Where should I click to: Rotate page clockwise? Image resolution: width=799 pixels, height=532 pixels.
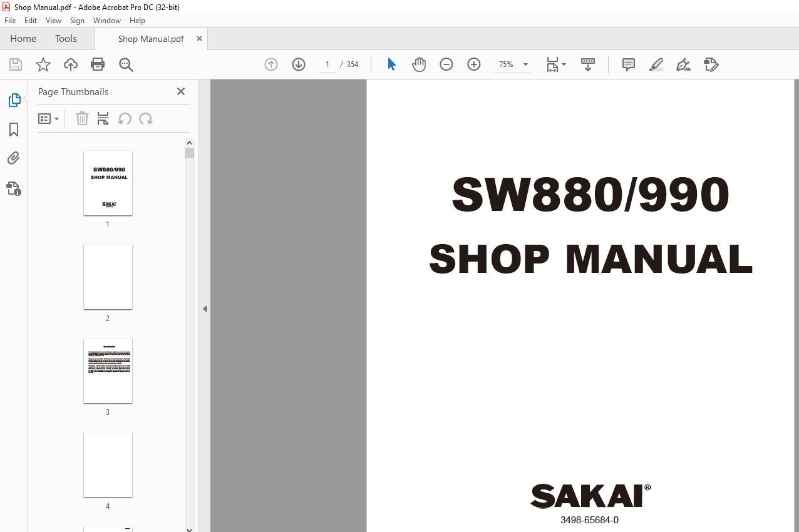coord(146,118)
